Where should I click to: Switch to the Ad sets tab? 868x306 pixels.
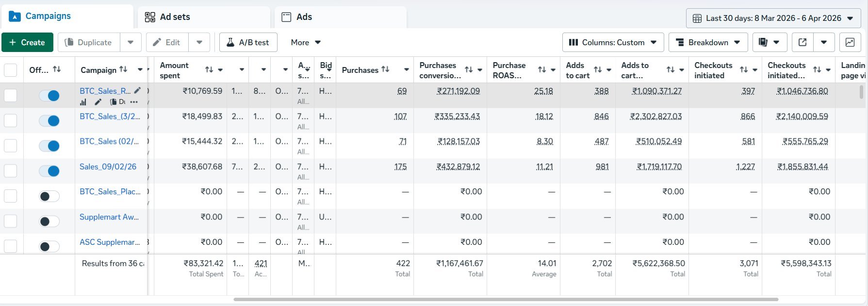click(x=204, y=17)
